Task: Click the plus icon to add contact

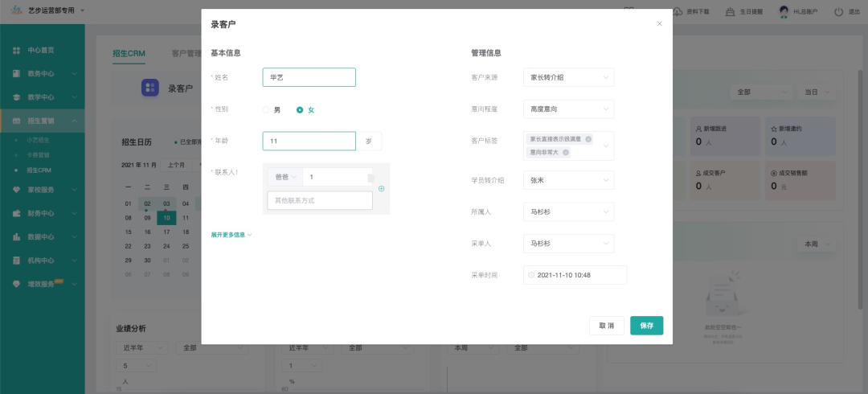Action: 382,188
